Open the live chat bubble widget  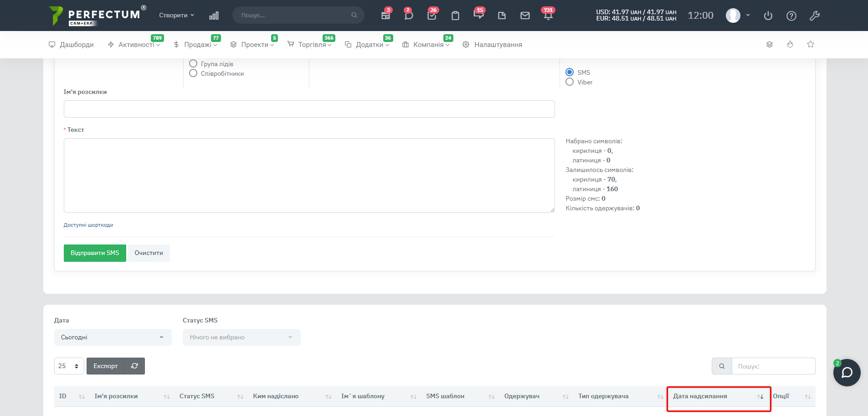pyautogui.click(x=847, y=373)
